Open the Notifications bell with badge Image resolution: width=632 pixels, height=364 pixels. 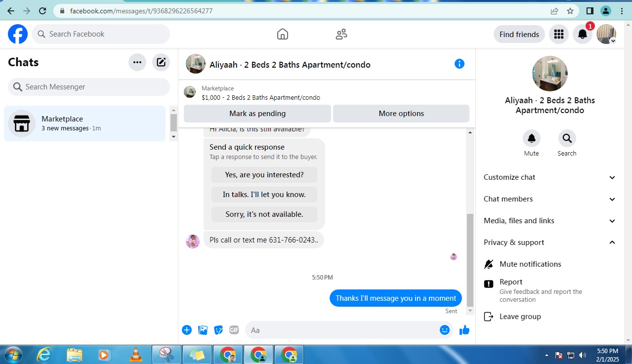tap(583, 34)
